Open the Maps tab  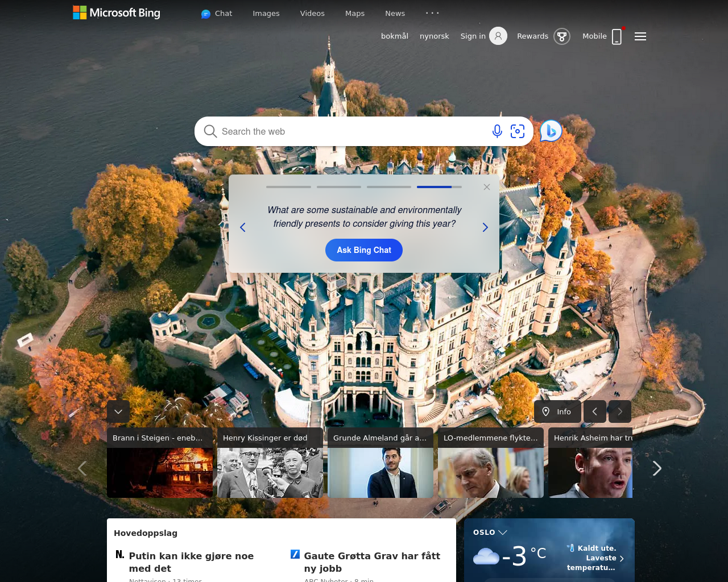coord(355,13)
